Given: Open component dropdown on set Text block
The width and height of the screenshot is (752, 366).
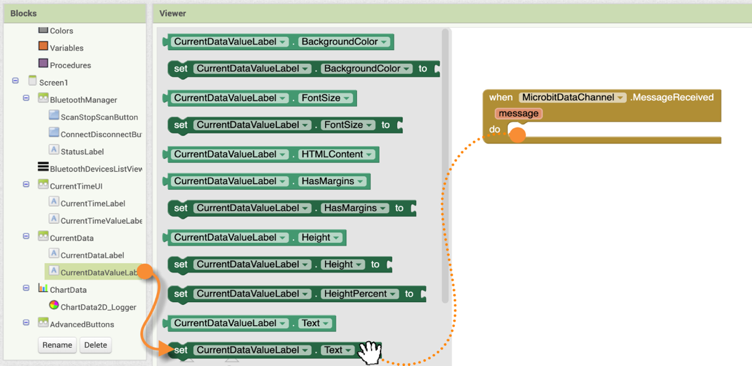Looking at the screenshot, I should (x=253, y=350).
